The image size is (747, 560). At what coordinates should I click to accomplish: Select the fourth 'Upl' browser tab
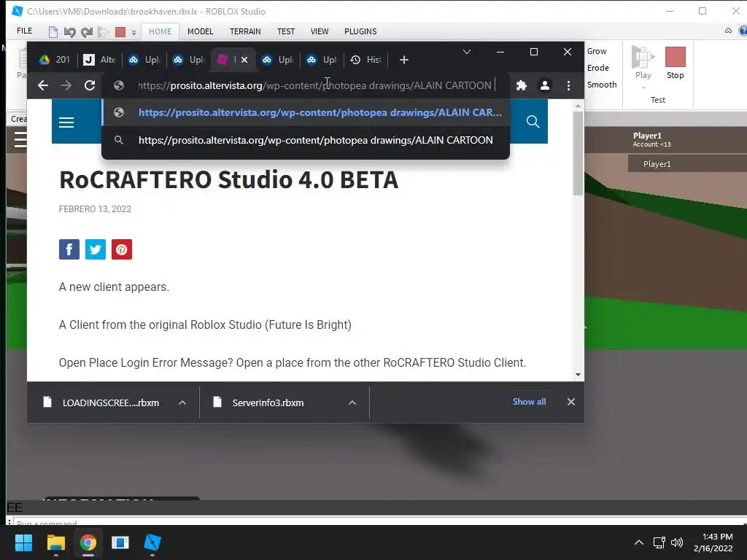[x=322, y=60]
